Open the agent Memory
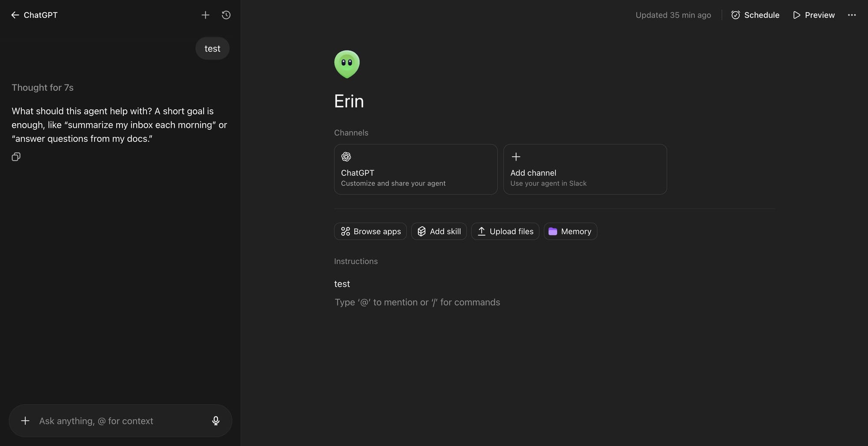Viewport: 868px width, 446px height. [570, 231]
